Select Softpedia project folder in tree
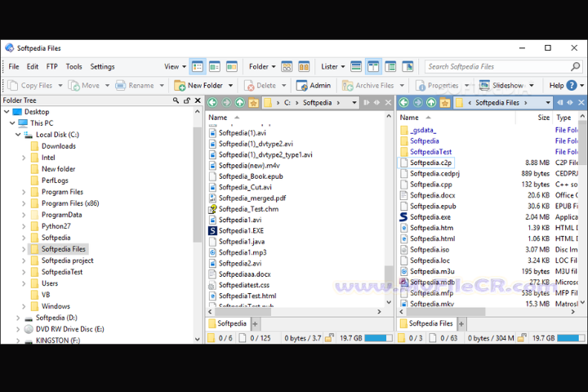This screenshot has height=392, width=588. coord(68,261)
